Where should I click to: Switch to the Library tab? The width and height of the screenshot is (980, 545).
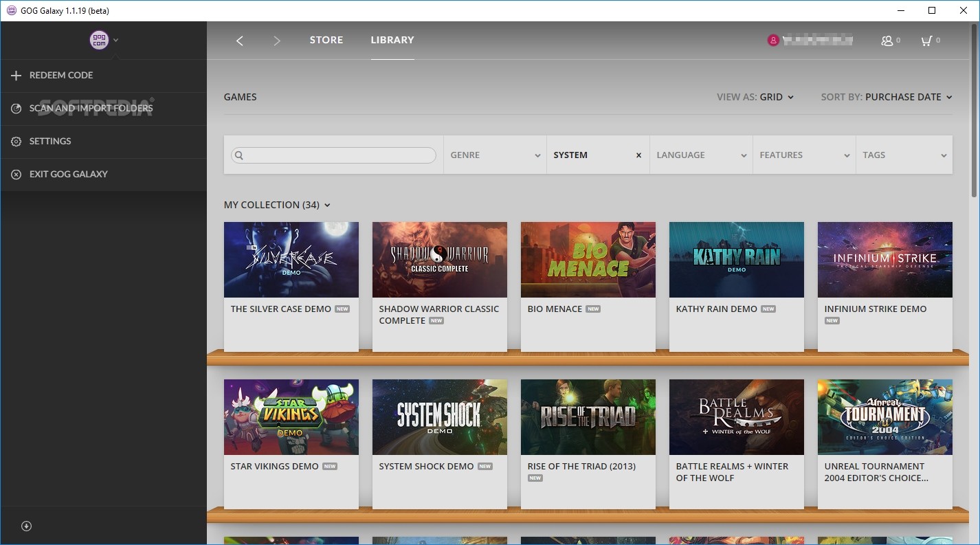pos(392,40)
